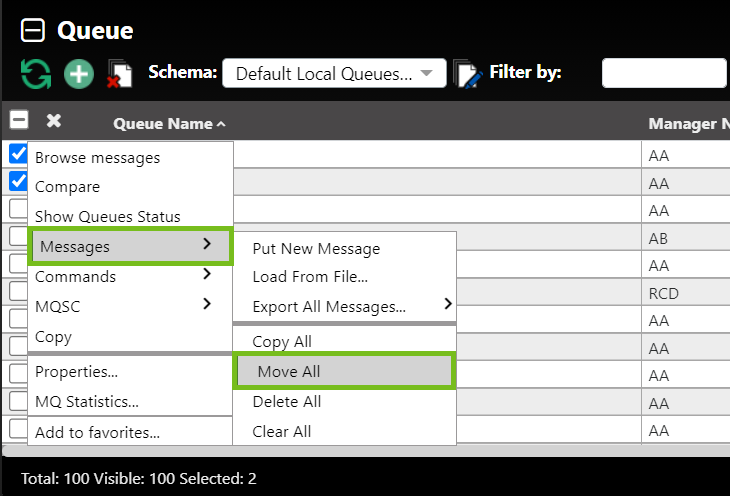
Task: Uncheck the first queue row checkbox
Action: click(x=18, y=154)
